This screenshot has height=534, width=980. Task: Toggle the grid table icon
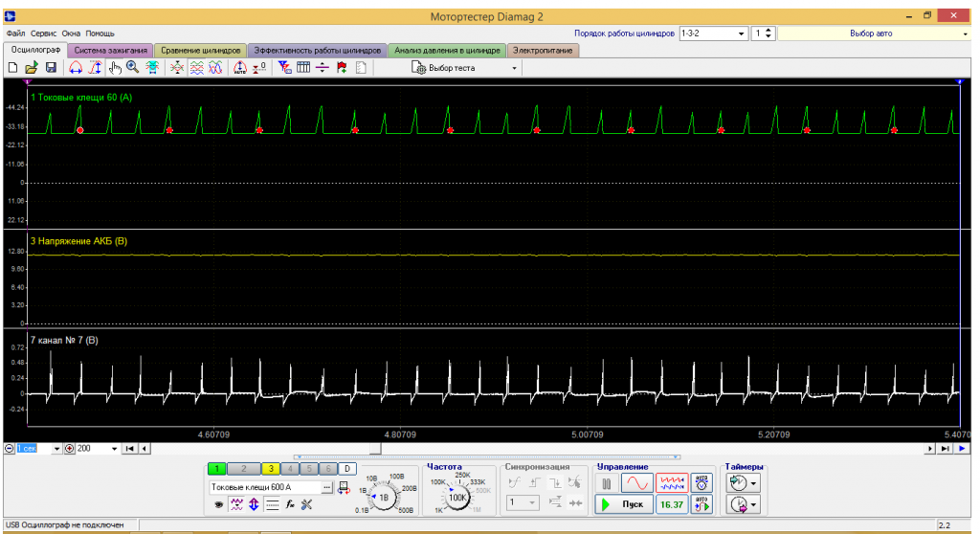[x=303, y=68]
